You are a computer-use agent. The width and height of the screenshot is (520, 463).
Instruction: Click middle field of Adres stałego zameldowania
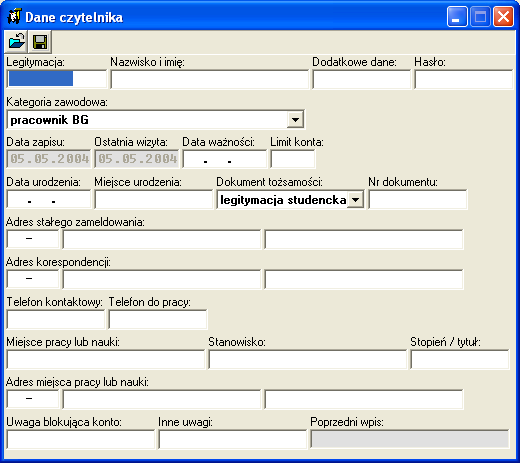pyautogui.click(x=162, y=239)
